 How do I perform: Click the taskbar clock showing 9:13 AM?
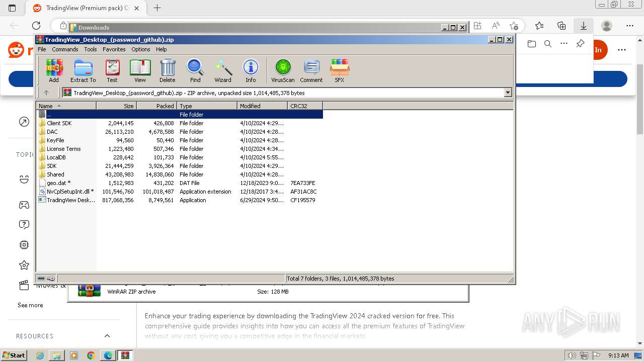(618, 355)
